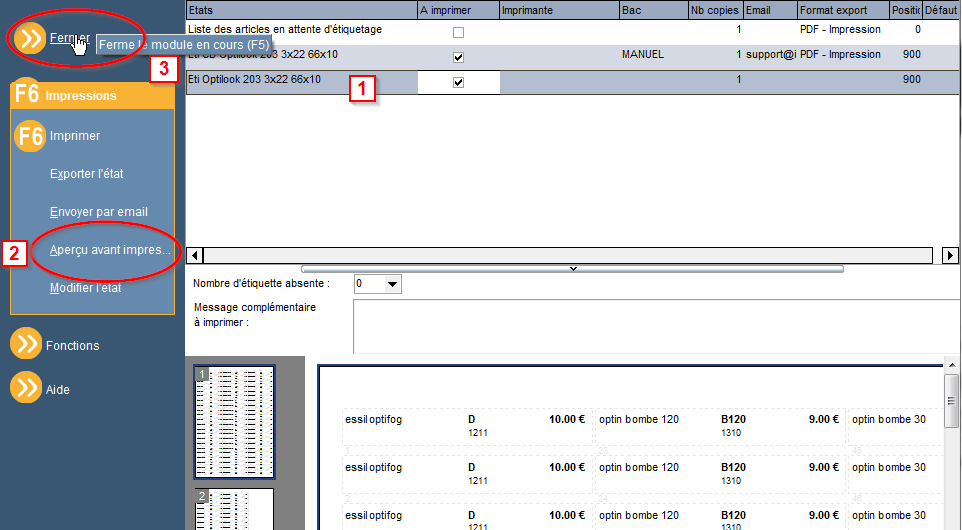The height and width of the screenshot is (530, 962).
Task: Uncheck the MANUEL row print checkbox
Action: 458,57
